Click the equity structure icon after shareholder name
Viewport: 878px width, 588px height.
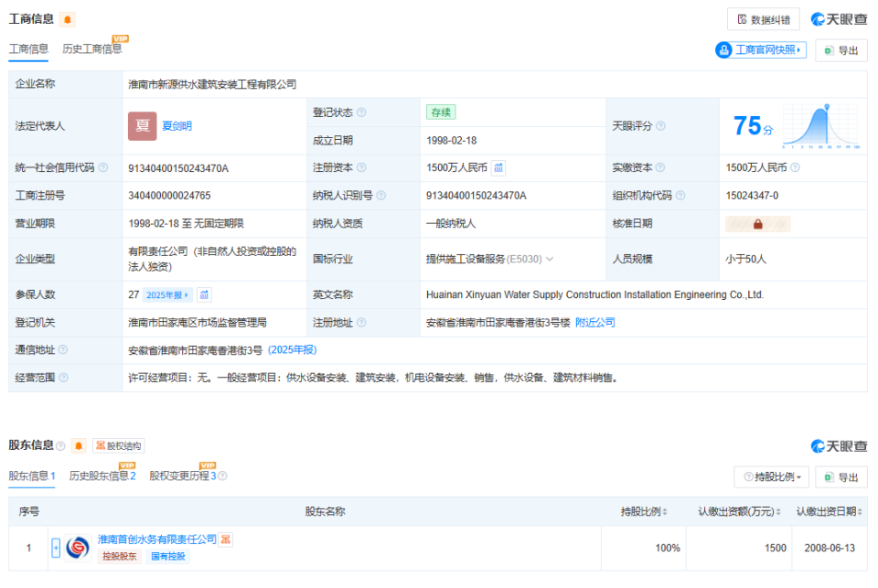pyautogui.click(x=225, y=540)
